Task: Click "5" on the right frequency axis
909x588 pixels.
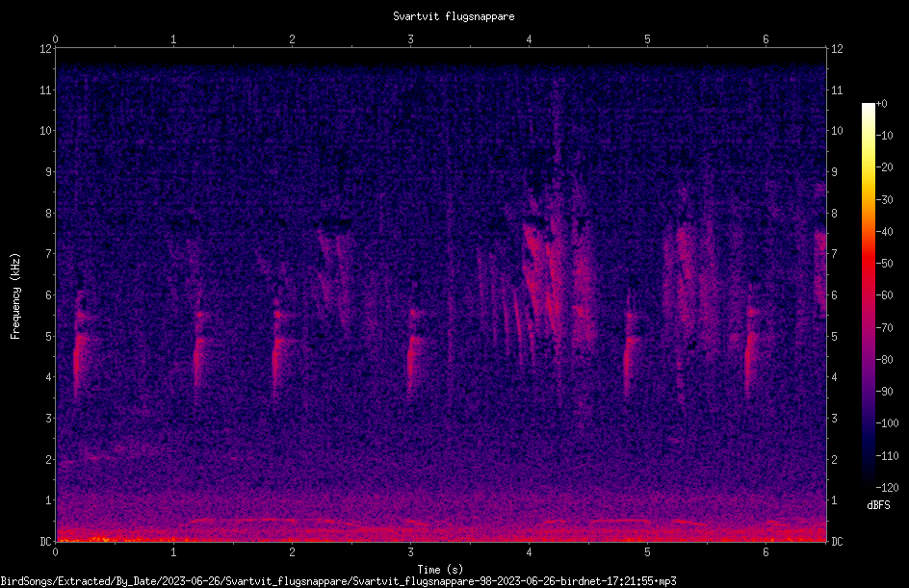Action: [834, 336]
